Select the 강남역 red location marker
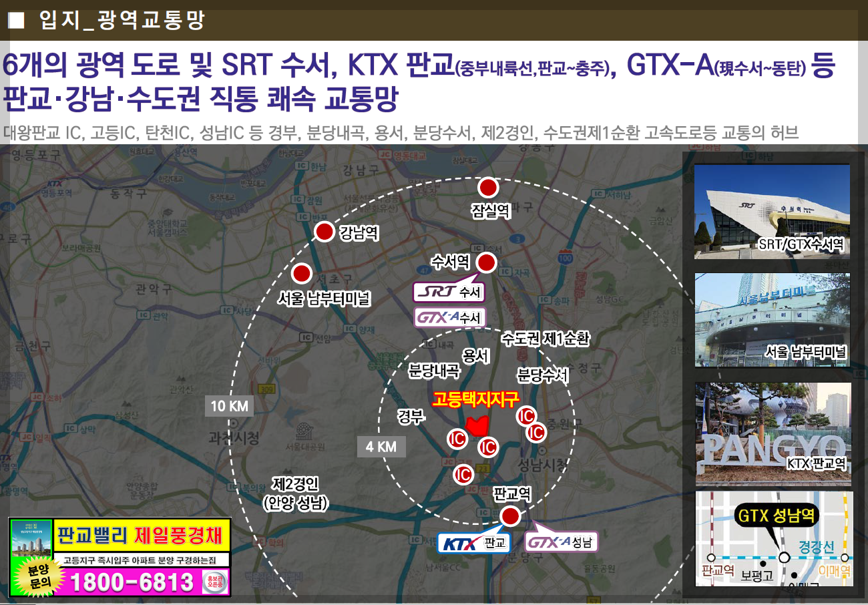The image size is (868, 605). coord(324,232)
